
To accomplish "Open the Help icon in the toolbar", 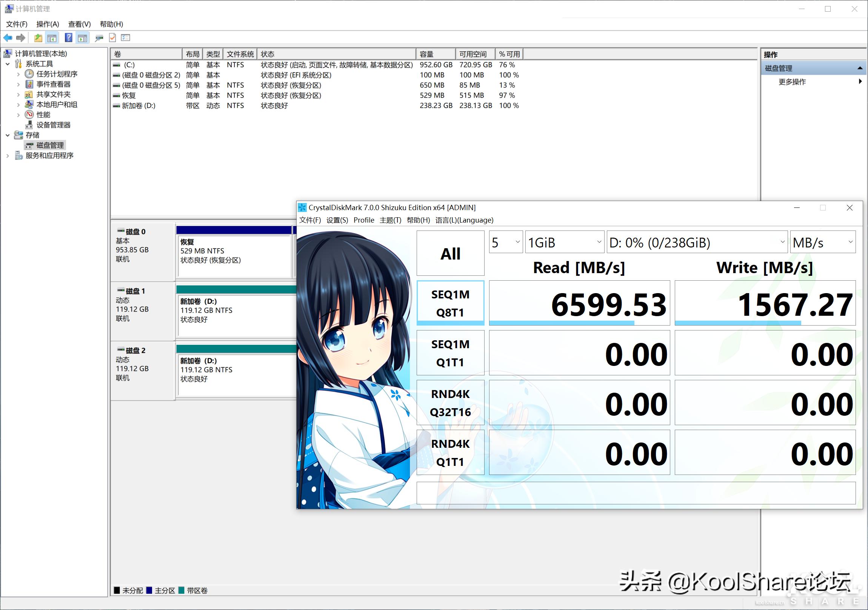I will click(x=68, y=37).
